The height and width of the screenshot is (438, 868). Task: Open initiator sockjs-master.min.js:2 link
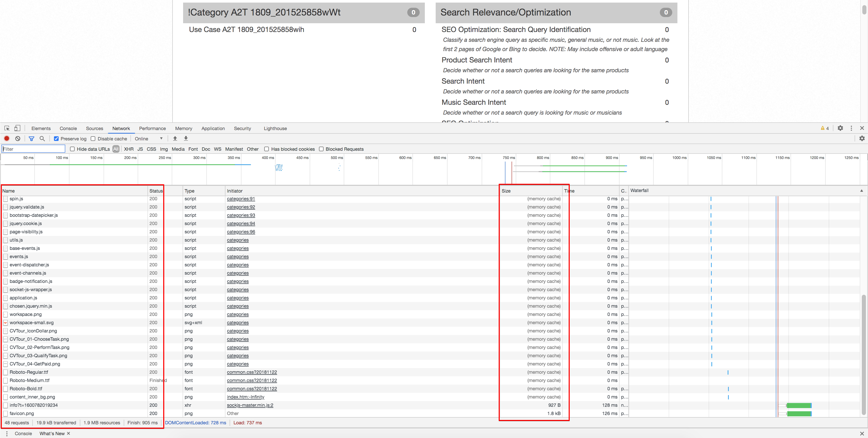tap(250, 405)
